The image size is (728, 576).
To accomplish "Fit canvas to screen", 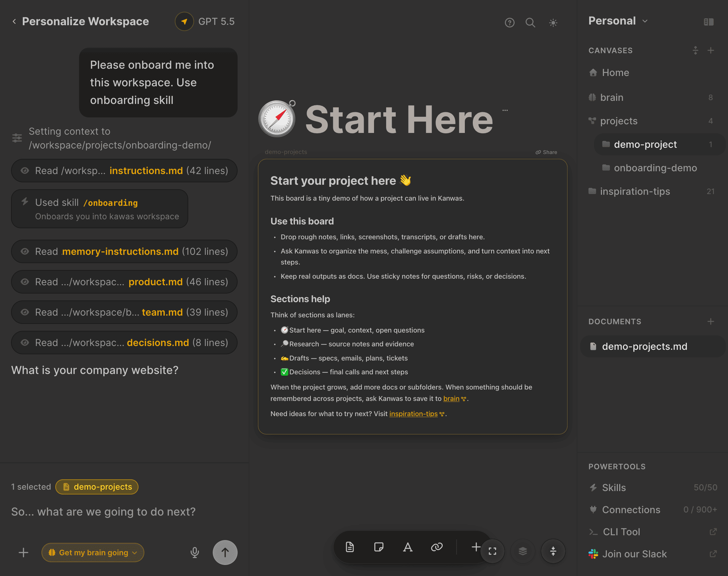I will [x=492, y=551].
